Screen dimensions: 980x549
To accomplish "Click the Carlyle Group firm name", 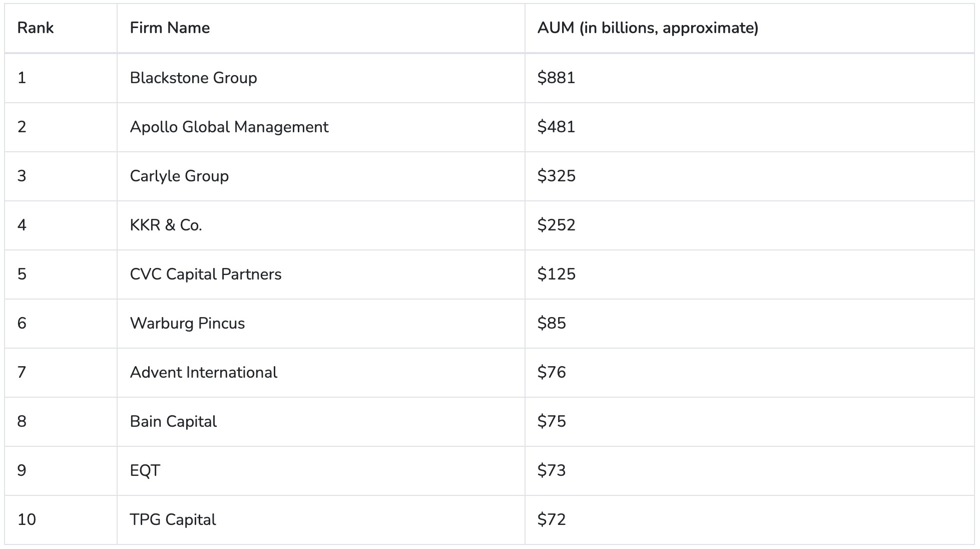I will pos(179,176).
